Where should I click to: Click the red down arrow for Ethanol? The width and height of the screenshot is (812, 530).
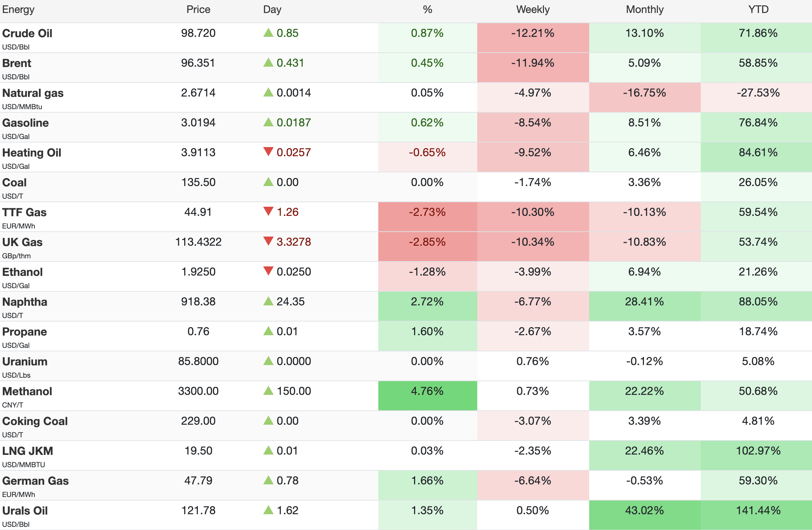tap(268, 271)
